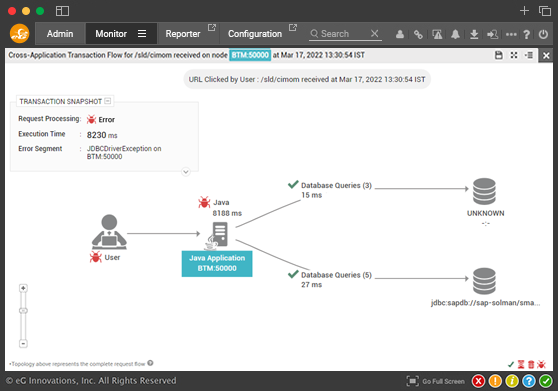558x391 pixels.
Task: Collapse the Transaction Snapshot panel
Action: click(x=108, y=101)
